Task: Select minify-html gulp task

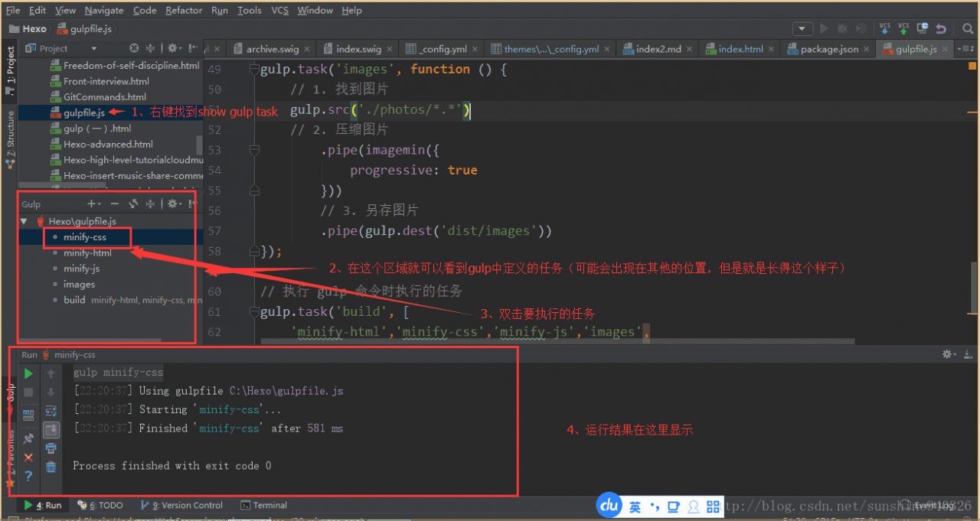Action: pyautogui.click(x=87, y=252)
